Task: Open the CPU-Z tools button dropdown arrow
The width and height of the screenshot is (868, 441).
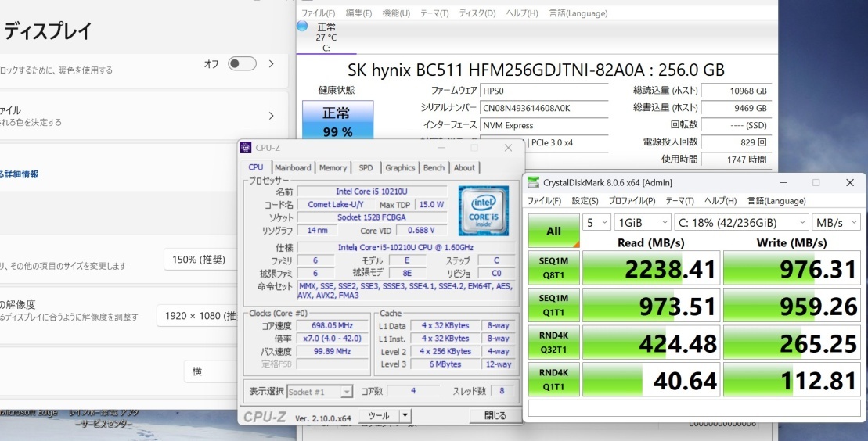Action: (x=405, y=415)
